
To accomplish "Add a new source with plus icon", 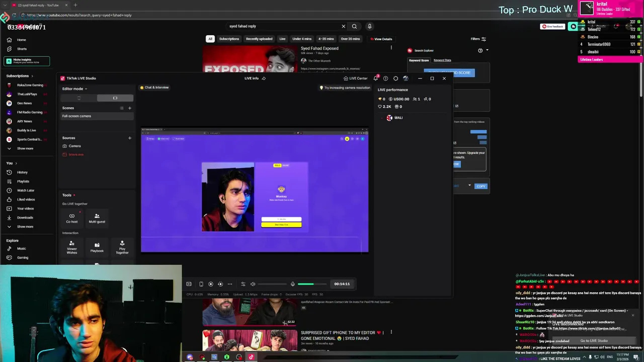I will pyautogui.click(x=129, y=138).
